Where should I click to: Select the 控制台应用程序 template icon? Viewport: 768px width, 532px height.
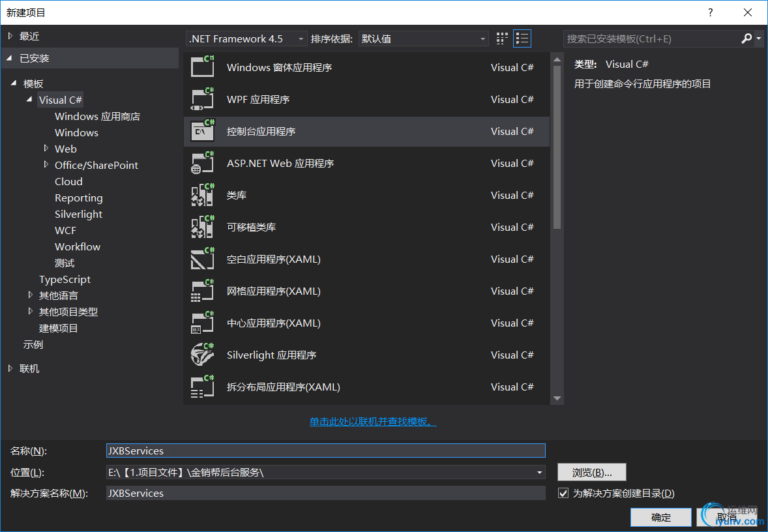[x=202, y=130]
